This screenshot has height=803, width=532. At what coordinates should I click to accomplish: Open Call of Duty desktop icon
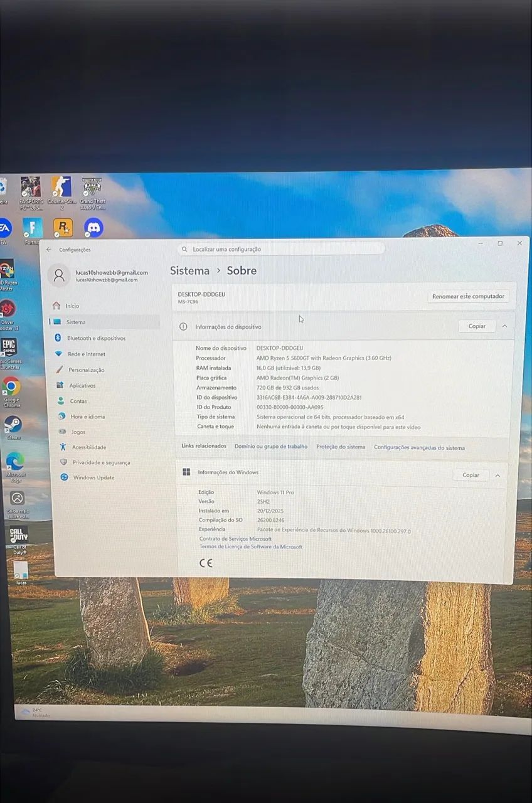tap(19, 540)
